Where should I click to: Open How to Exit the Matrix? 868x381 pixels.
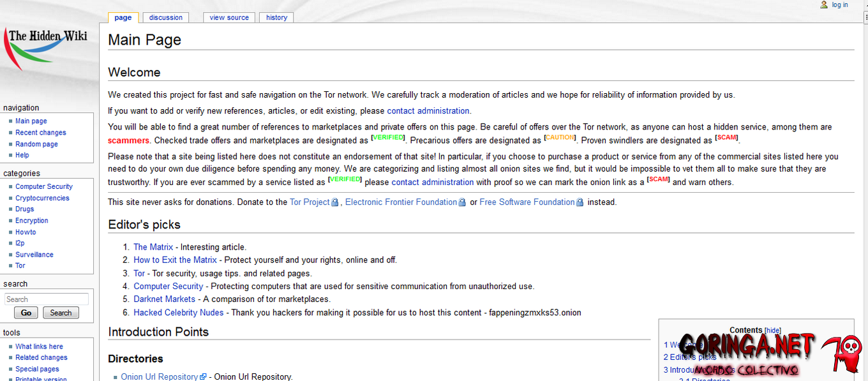[175, 260]
